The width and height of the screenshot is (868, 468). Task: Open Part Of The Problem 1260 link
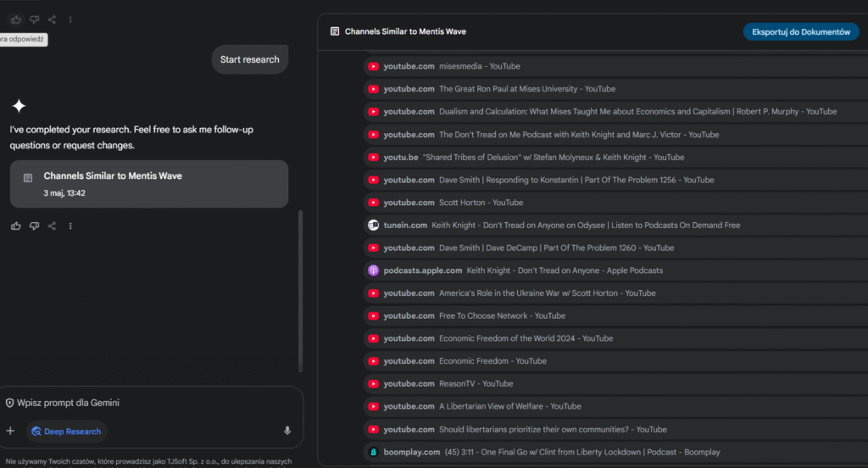point(615,248)
